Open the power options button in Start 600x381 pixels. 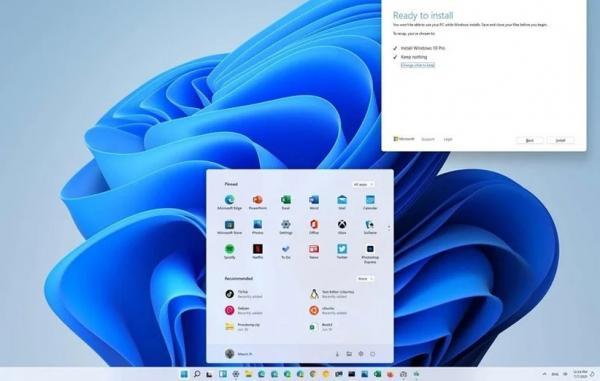pyautogui.click(x=372, y=354)
